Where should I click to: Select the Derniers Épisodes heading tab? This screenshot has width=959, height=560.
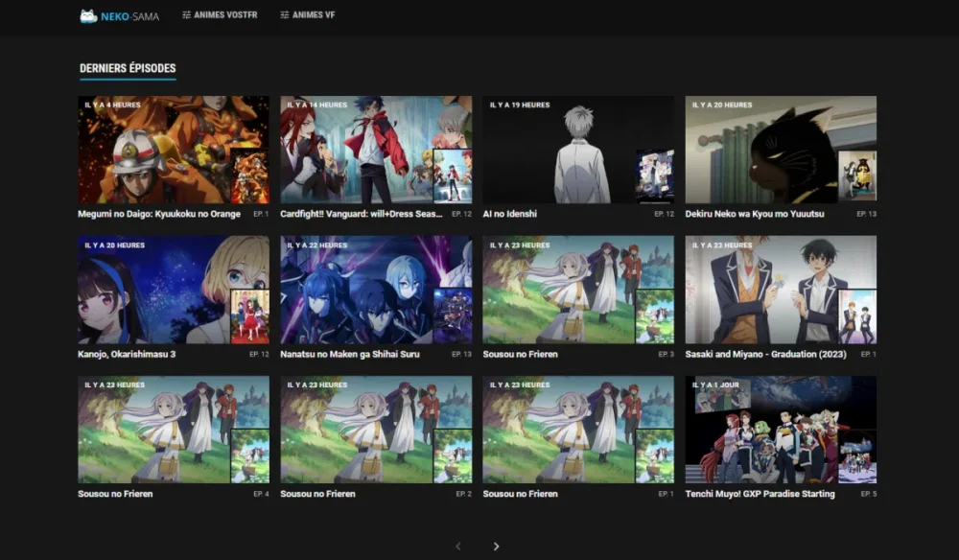128,68
